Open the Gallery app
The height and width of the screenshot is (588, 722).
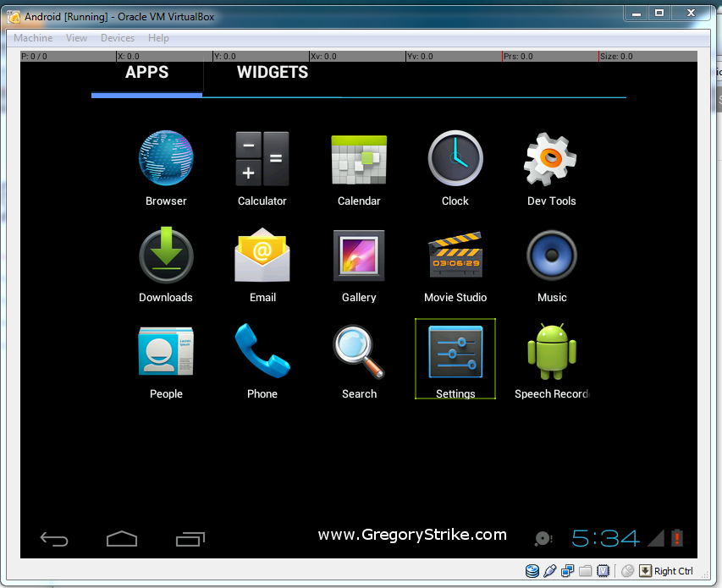[x=359, y=256]
